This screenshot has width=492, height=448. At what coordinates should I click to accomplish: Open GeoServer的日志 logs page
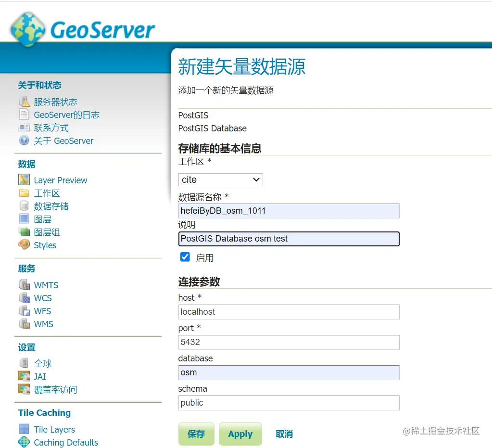[66, 115]
